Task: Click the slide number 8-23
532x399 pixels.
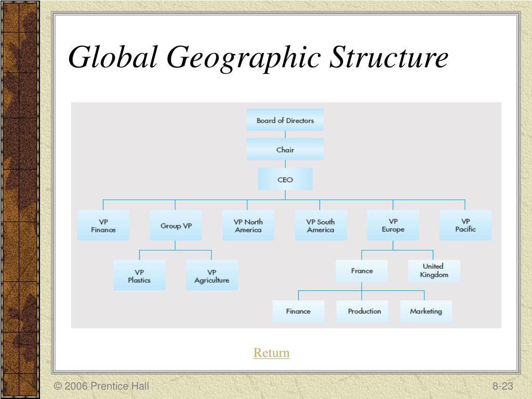Action: click(503, 386)
